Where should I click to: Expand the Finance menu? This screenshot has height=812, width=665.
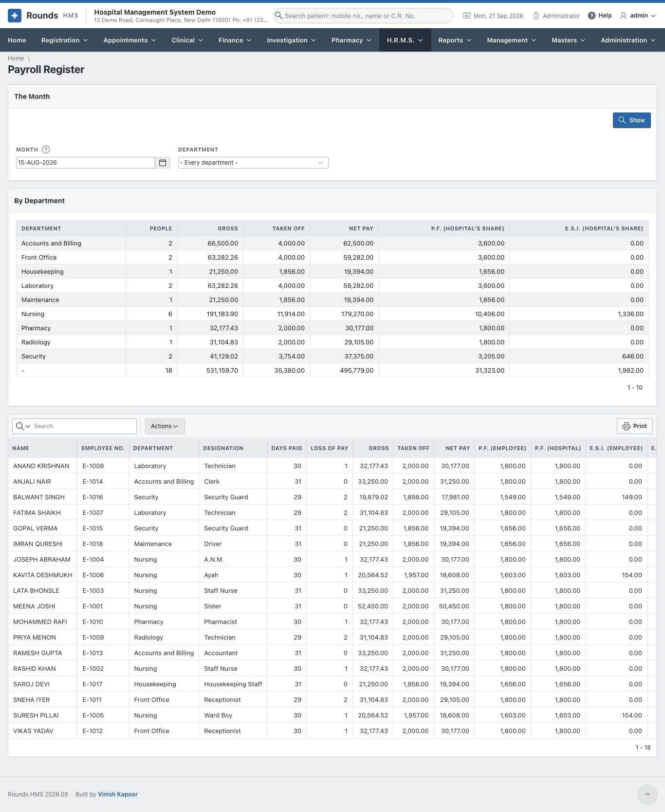pyautogui.click(x=235, y=40)
